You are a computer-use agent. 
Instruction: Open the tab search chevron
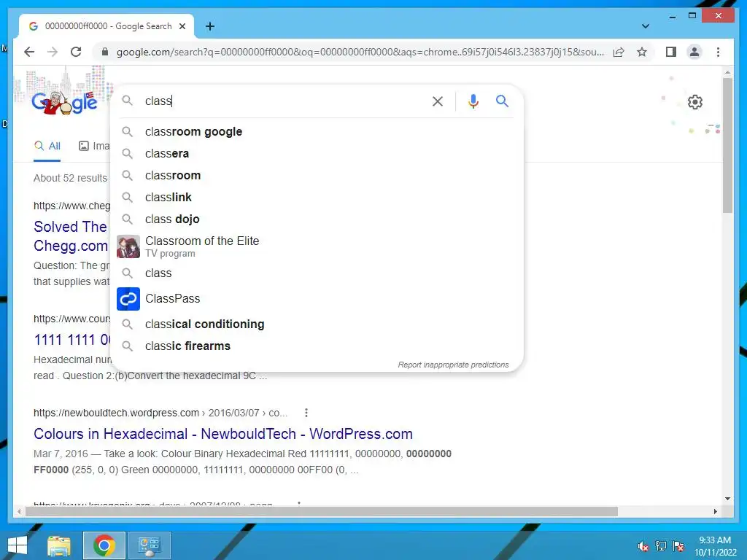(645, 26)
